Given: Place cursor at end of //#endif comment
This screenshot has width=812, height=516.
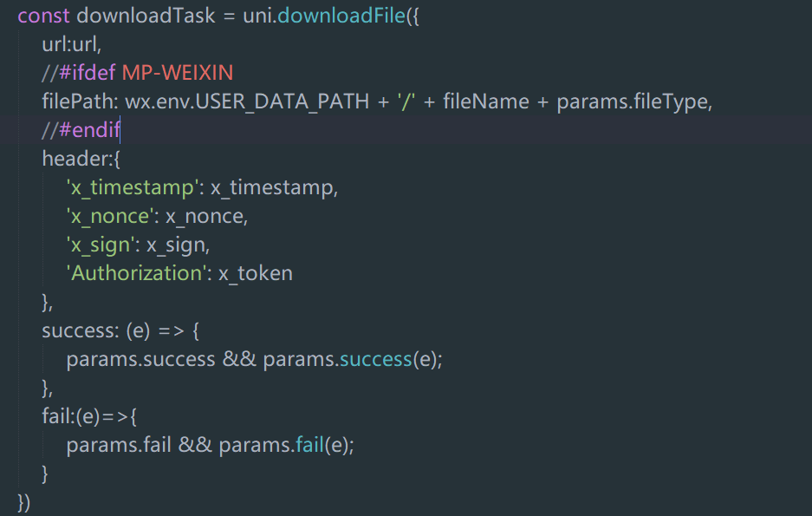Looking at the screenshot, I should pyautogui.click(x=120, y=130).
